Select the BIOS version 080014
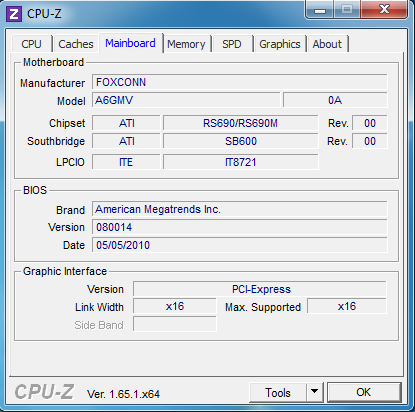The height and width of the screenshot is (412, 415). [240, 227]
